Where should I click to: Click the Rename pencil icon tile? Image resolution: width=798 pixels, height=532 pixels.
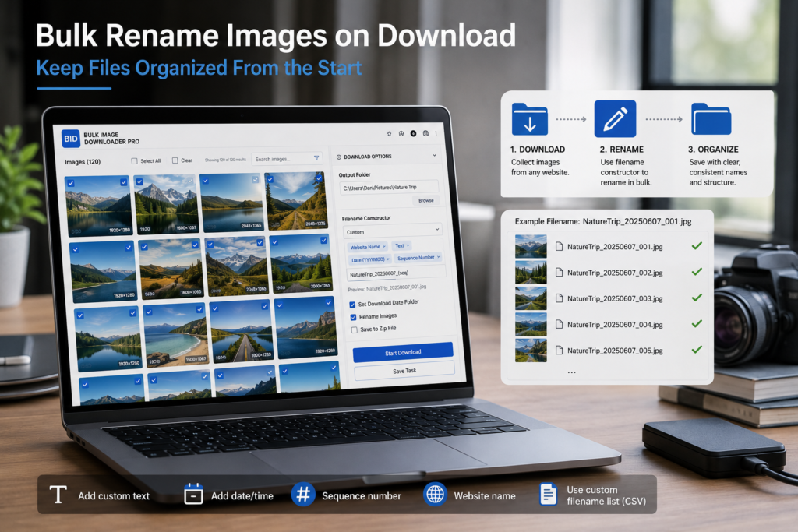(615, 119)
